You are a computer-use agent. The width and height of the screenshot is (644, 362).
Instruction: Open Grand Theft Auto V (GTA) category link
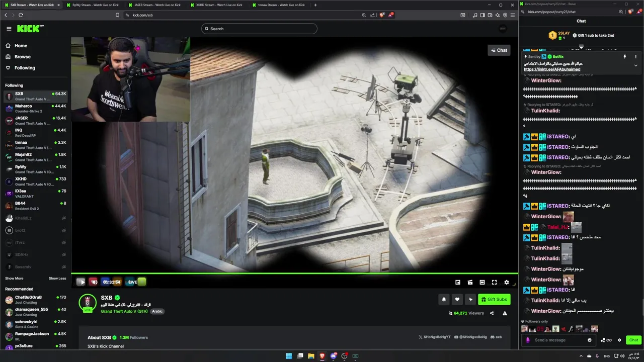click(124, 311)
